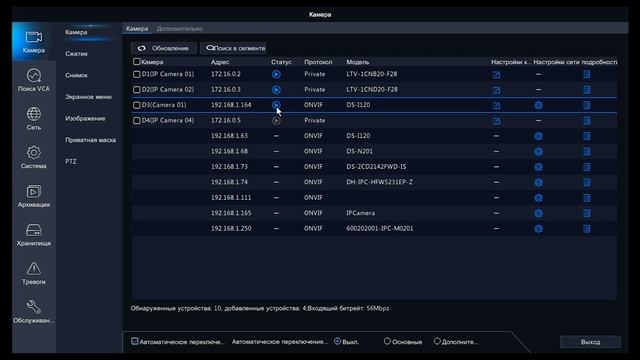Play live view for D3 camera 192.168.1.164
The width and height of the screenshot is (640, 360).
pos(276,105)
